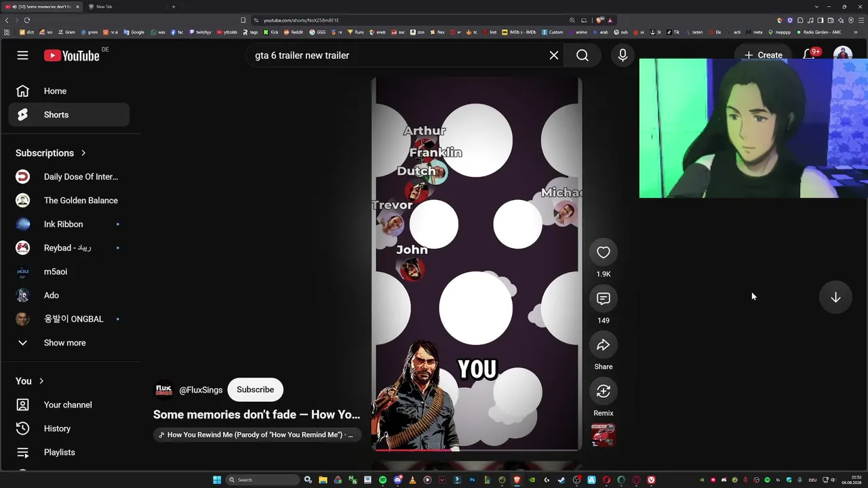Go back in the browser
Viewport: 868px width, 488px height.
(7, 20)
